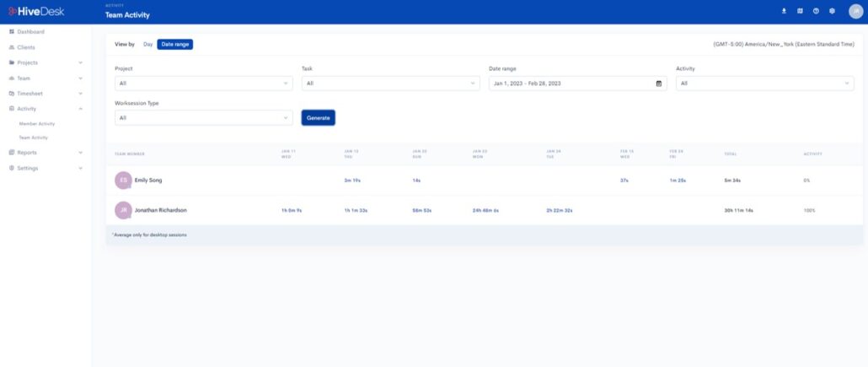The height and width of the screenshot is (367, 868).
Task: Expand the Activity filter dropdown
Action: pos(764,84)
